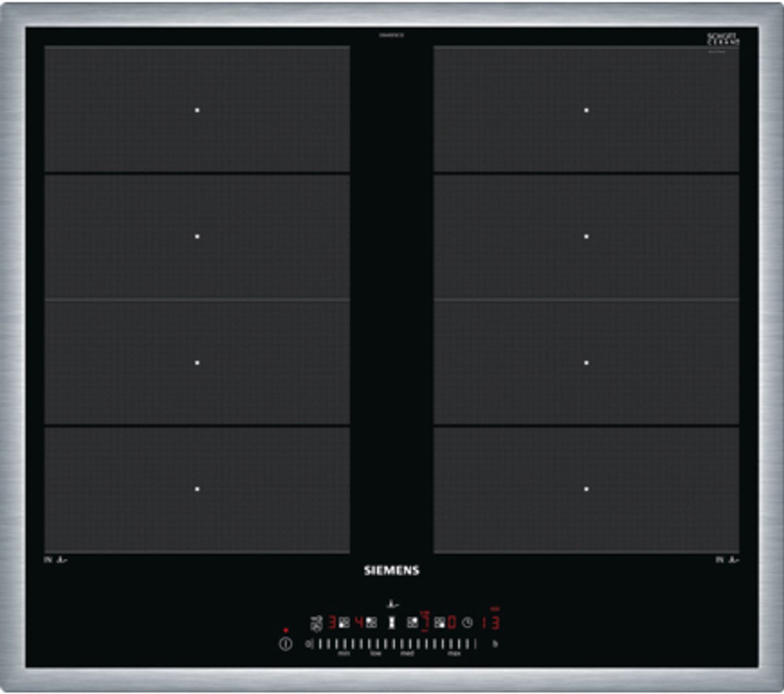The width and height of the screenshot is (784, 694).
Task: Set power slider to 'med' mark
Action: pos(406,644)
